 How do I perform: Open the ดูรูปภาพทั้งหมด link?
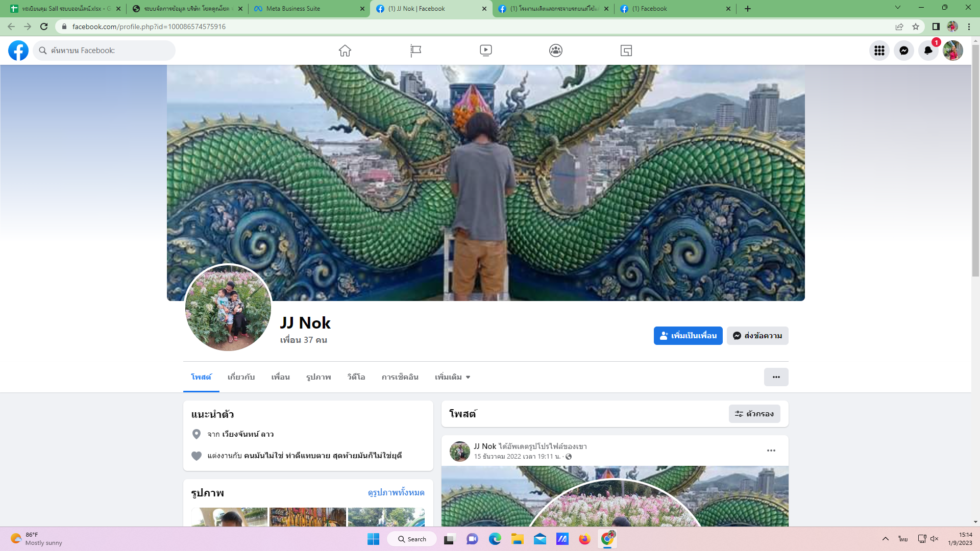pos(396,493)
